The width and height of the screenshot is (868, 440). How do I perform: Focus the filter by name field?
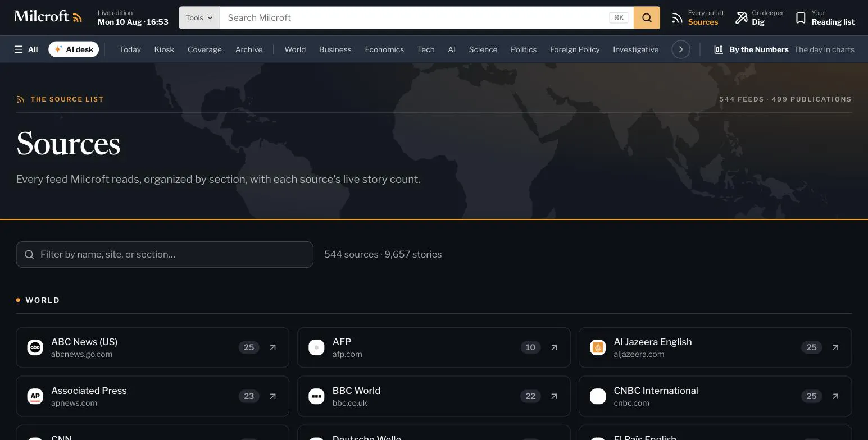click(x=165, y=255)
